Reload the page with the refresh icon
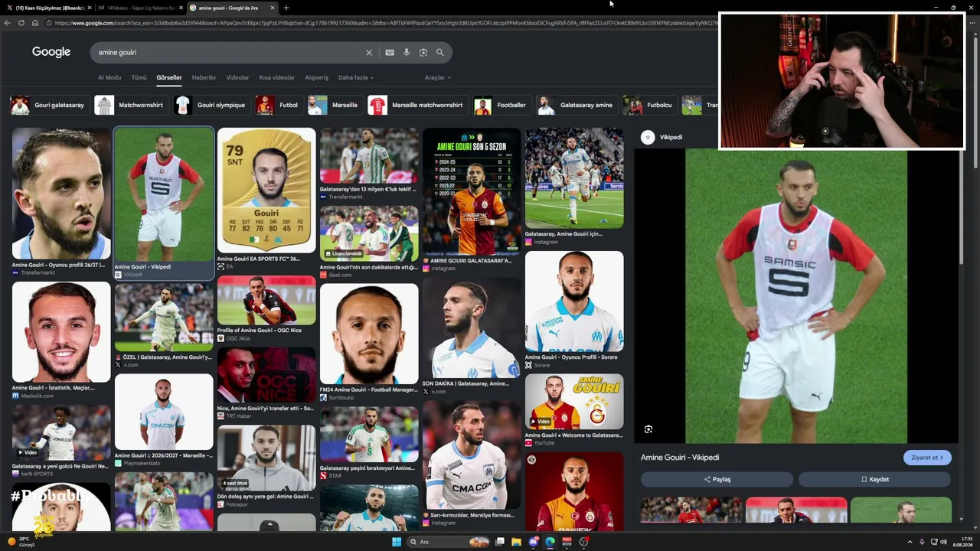This screenshot has width=980, height=551. coord(21,23)
